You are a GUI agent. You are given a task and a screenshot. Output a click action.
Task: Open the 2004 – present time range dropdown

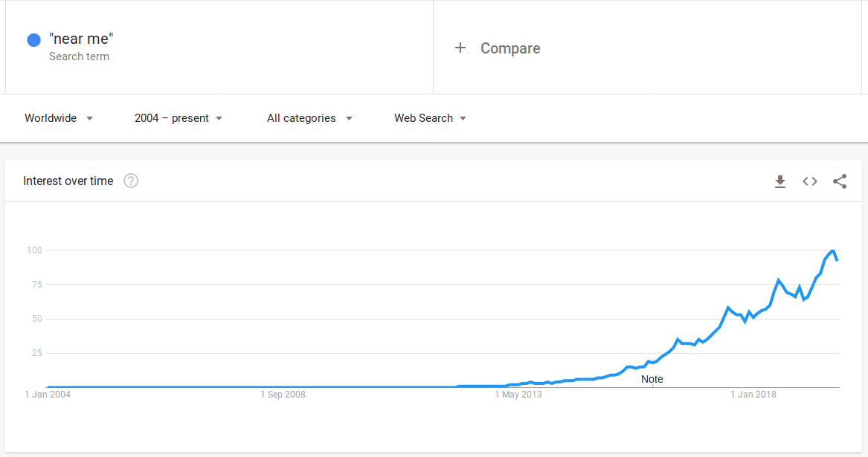click(x=179, y=118)
